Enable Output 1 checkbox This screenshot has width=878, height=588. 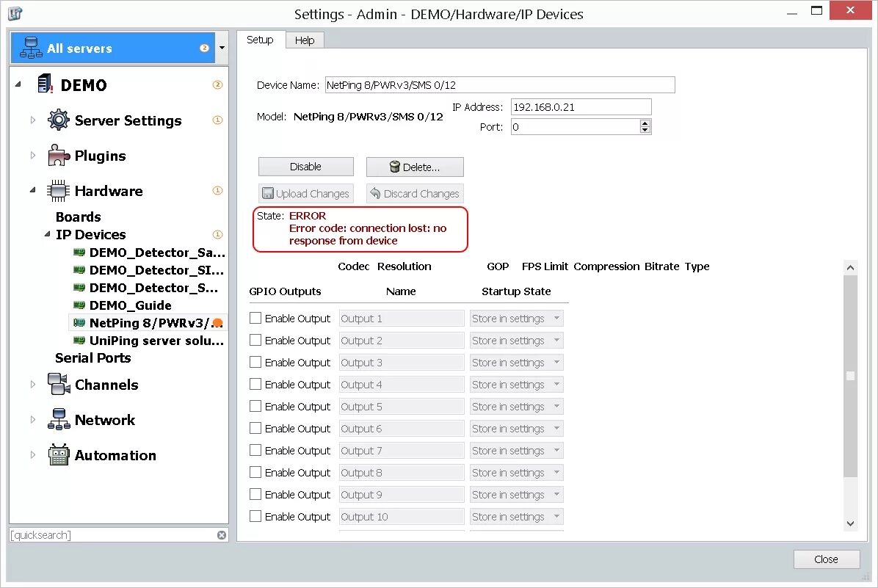(x=255, y=318)
